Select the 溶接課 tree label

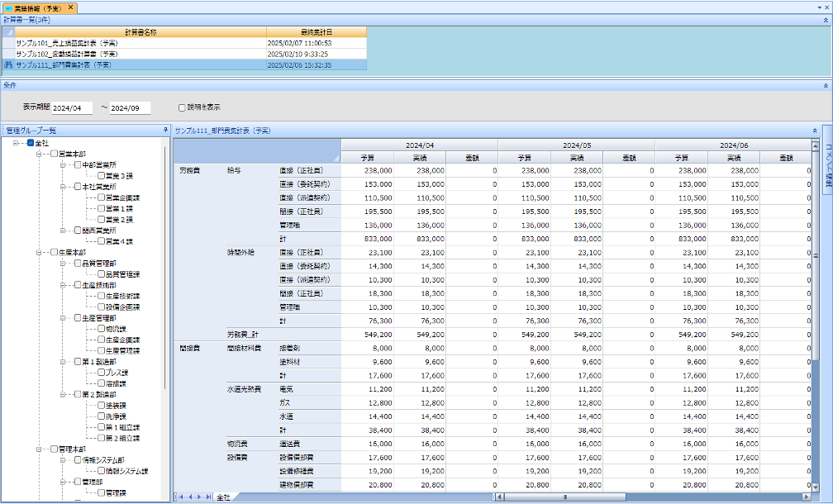pos(116,383)
